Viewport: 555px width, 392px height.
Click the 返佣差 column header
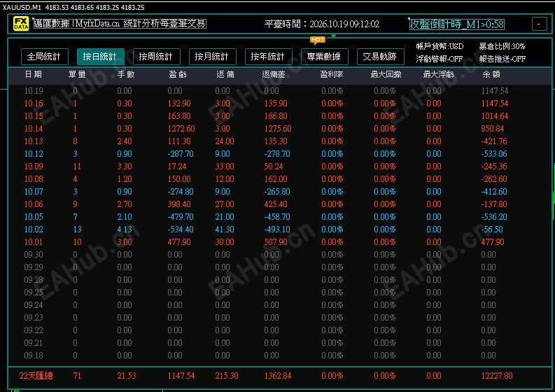(x=273, y=74)
